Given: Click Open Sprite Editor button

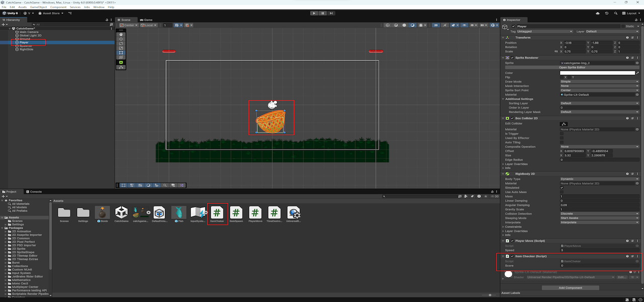Looking at the screenshot, I should 572,67.
